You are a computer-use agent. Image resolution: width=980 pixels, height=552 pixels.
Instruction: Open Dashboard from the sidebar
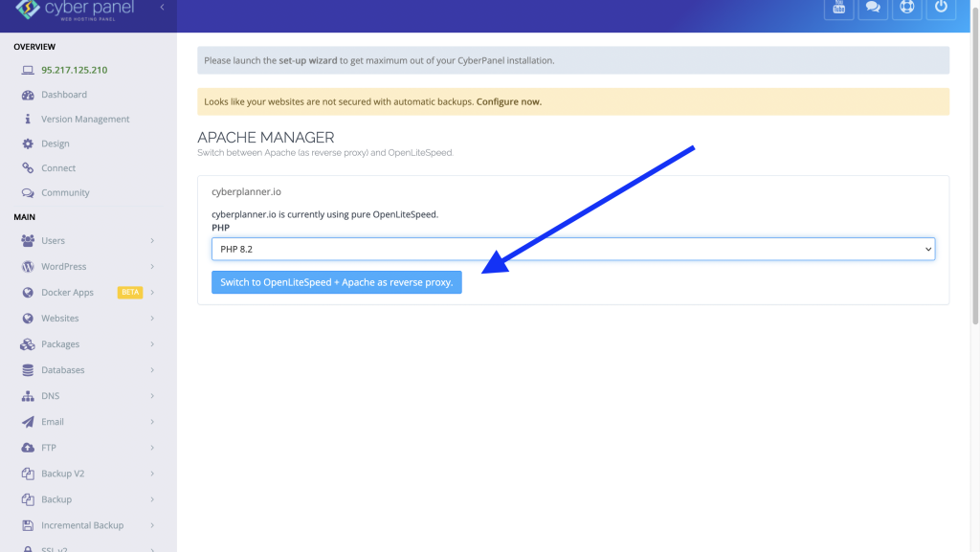coord(64,95)
